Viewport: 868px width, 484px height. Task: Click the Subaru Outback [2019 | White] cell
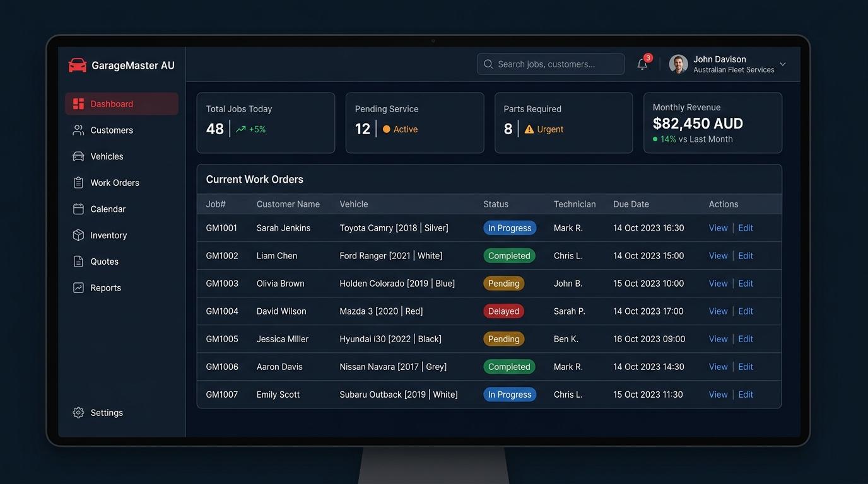click(x=399, y=395)
